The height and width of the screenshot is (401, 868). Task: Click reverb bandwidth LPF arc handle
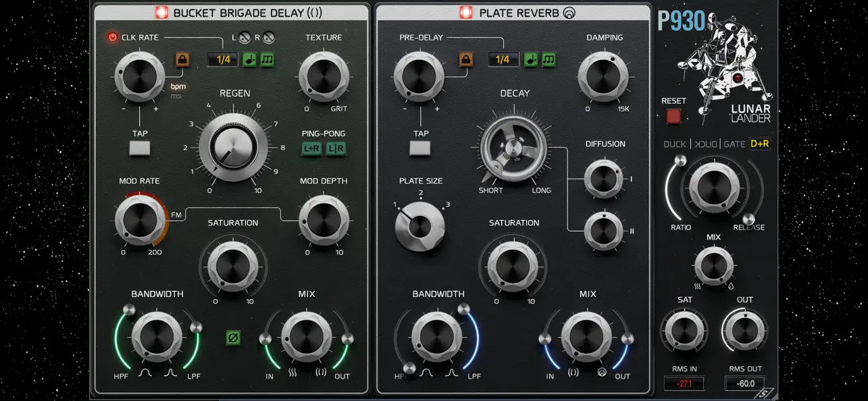pos(464,310)
